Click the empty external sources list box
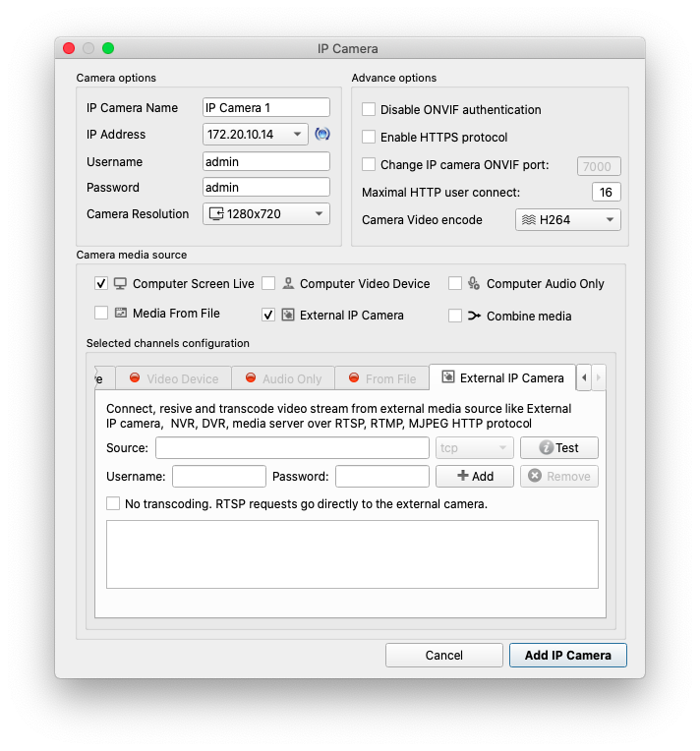This screenshot has height=751, width=700. (352, 554)
